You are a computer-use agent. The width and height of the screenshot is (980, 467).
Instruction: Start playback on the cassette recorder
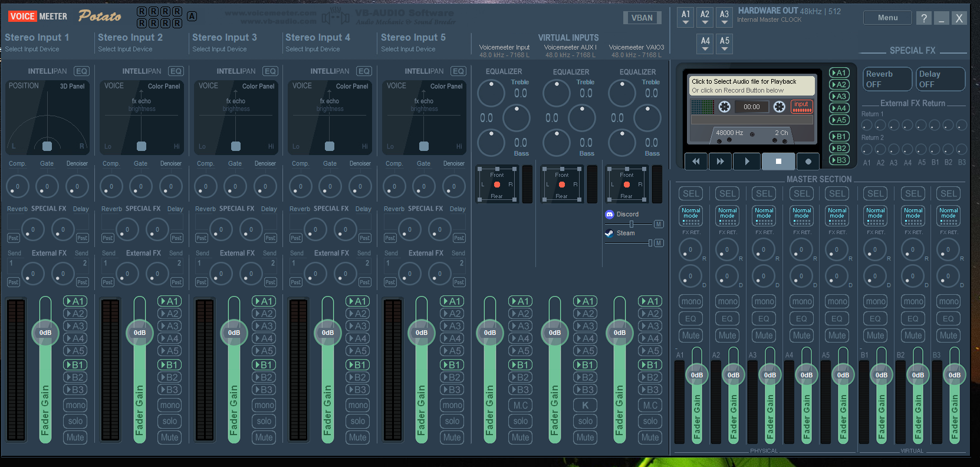click(x=747, y=161)
